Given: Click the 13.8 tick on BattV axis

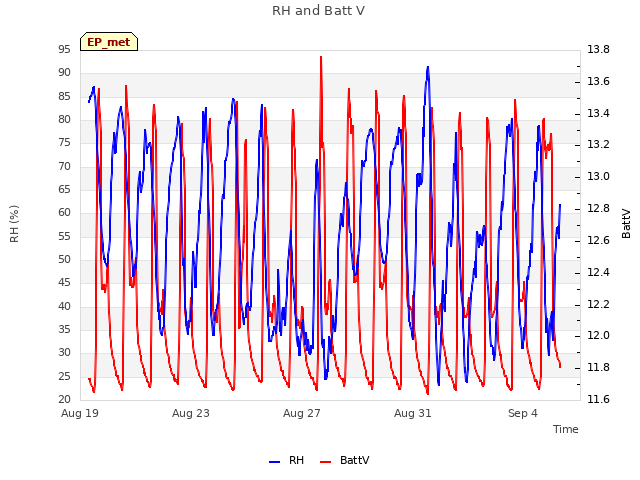Looking at the screenshot, I should tap(598, 49).
